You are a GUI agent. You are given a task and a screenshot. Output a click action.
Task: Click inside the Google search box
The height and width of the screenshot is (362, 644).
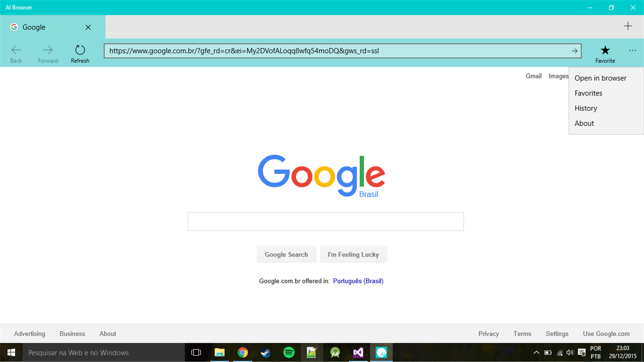tap(326, 222)
